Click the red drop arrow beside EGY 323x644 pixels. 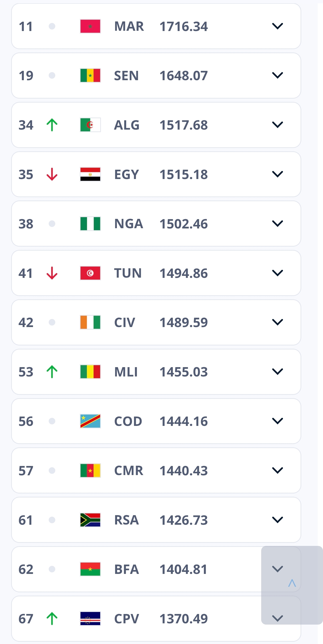click(x=52, y=173)
